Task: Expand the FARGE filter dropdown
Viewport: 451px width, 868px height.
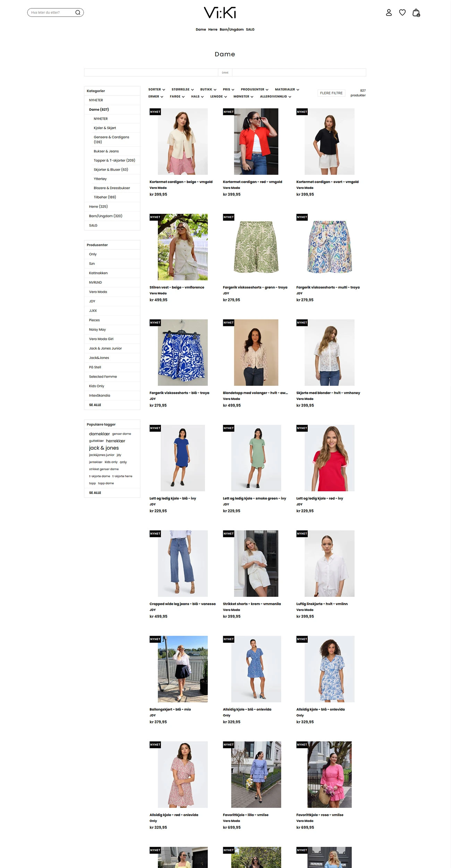Action: [177, 97]
